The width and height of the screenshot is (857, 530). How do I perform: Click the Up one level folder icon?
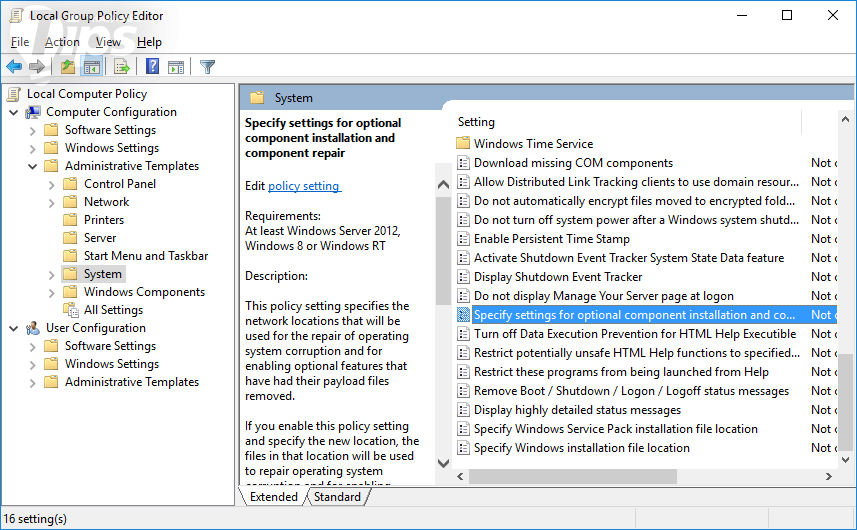[x=68, y=67]
